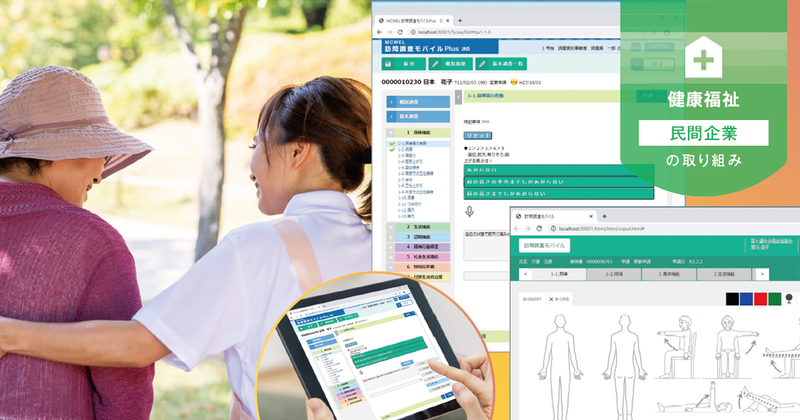Screen dimensions: 800x420
Task: Select tree item 1-7 歩行
Action: click(405, 180)
